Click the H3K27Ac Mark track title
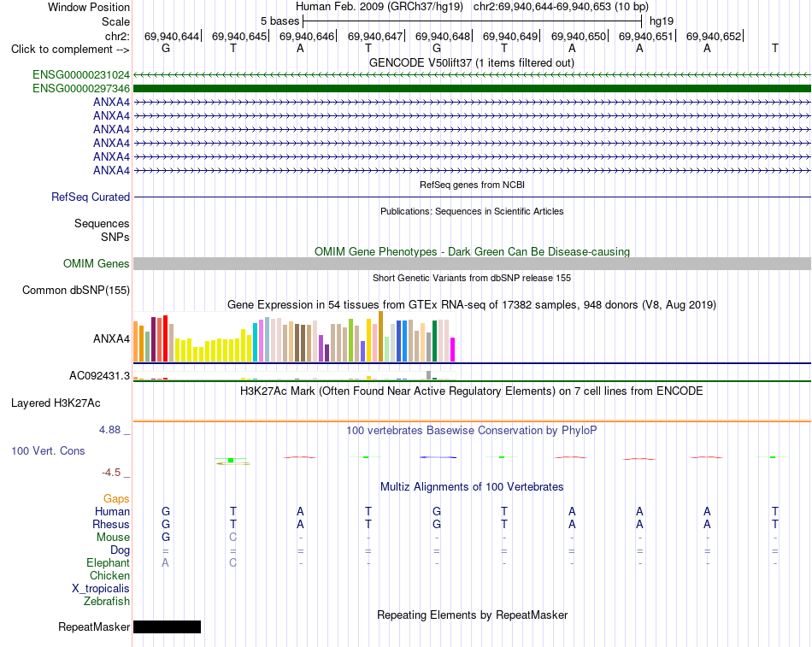 (472, 391)
